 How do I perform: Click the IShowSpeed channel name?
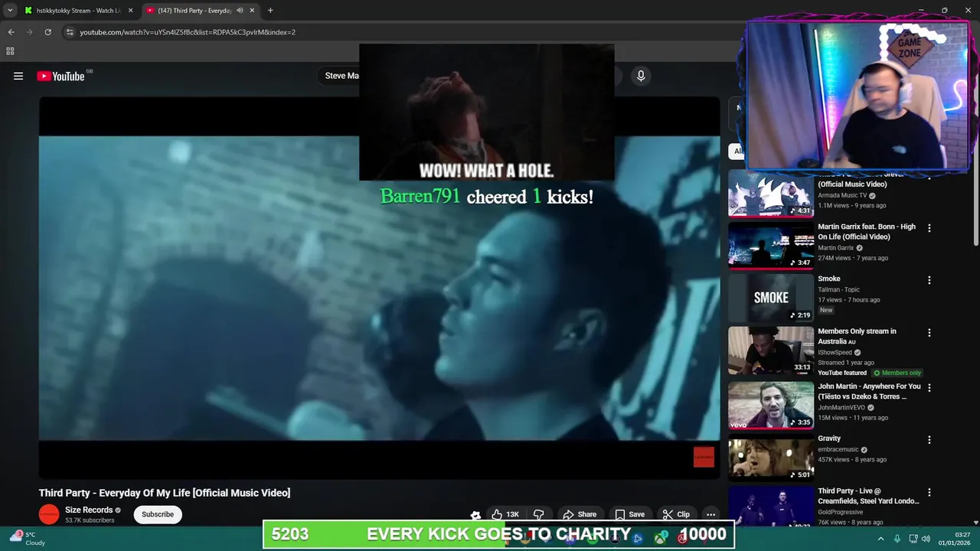click(835, 353)
